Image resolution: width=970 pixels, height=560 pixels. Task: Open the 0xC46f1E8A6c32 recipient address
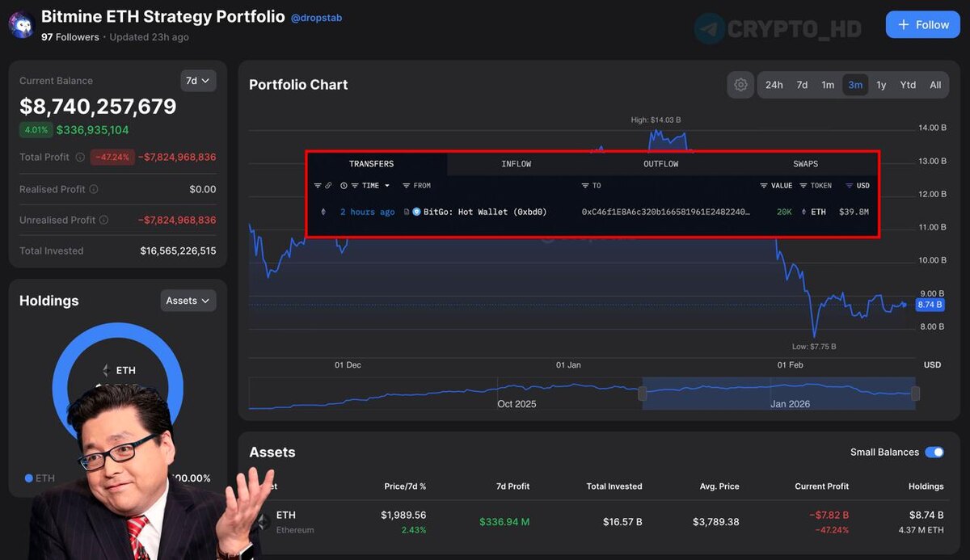click(x=665, y=212)
